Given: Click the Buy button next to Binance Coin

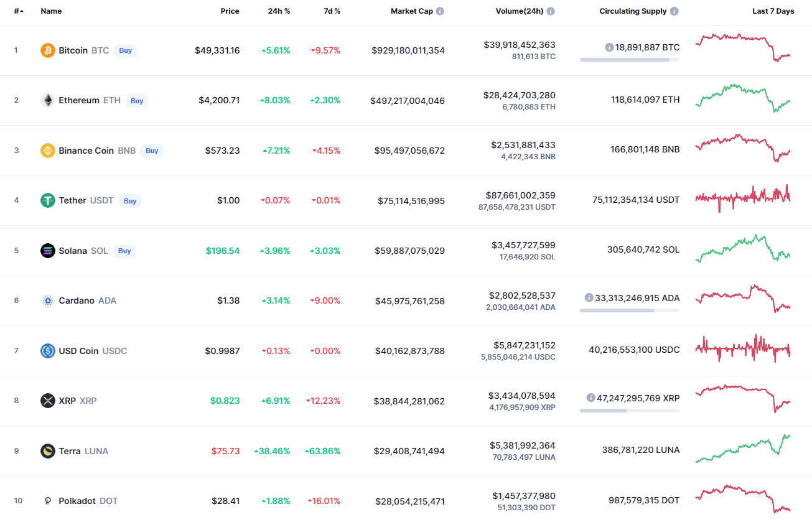Looking at the screenshot, I should coord(152,151).
